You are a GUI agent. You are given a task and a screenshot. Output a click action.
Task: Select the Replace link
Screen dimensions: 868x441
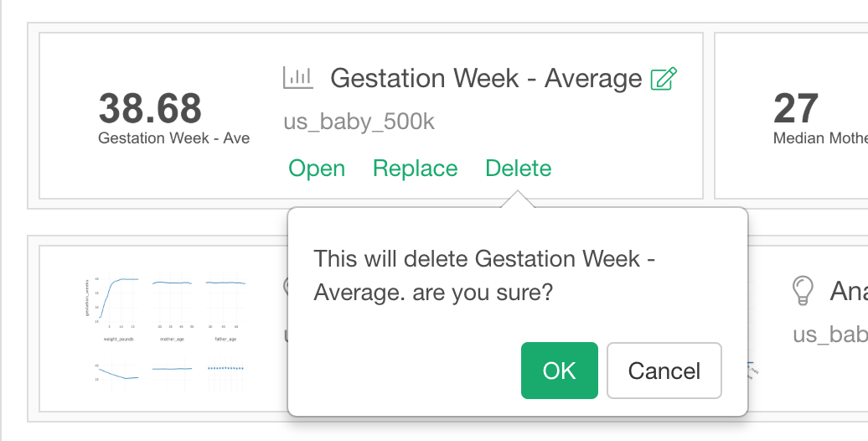[416, 169]
